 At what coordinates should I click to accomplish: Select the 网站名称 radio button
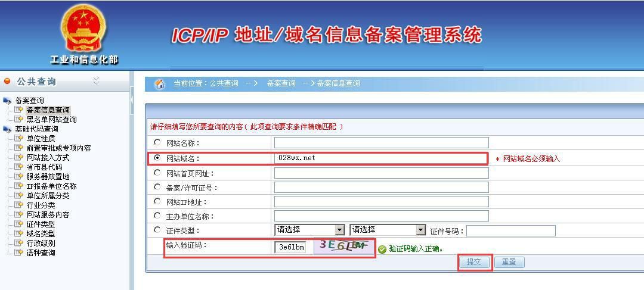[x=157, y=143]
